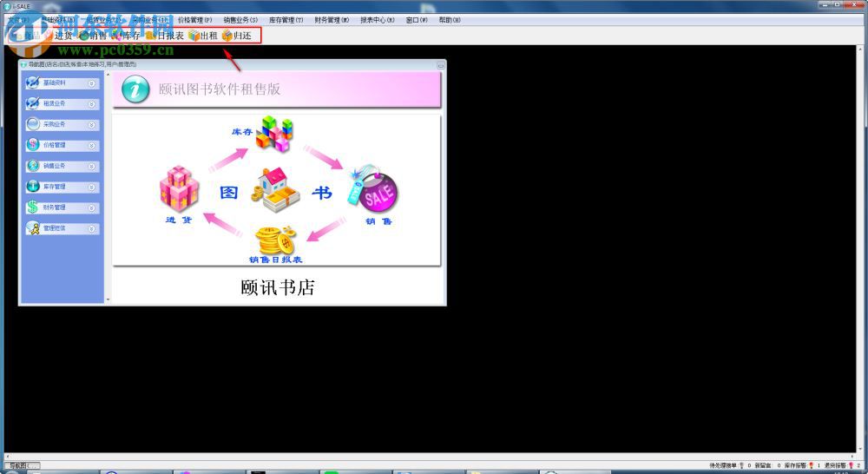Click the house and money center icon
The image size is (868, 474).
point(275,190)
